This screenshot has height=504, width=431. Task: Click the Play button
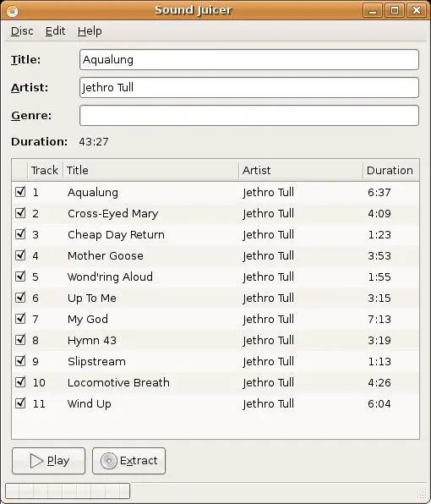click(48, 461)
